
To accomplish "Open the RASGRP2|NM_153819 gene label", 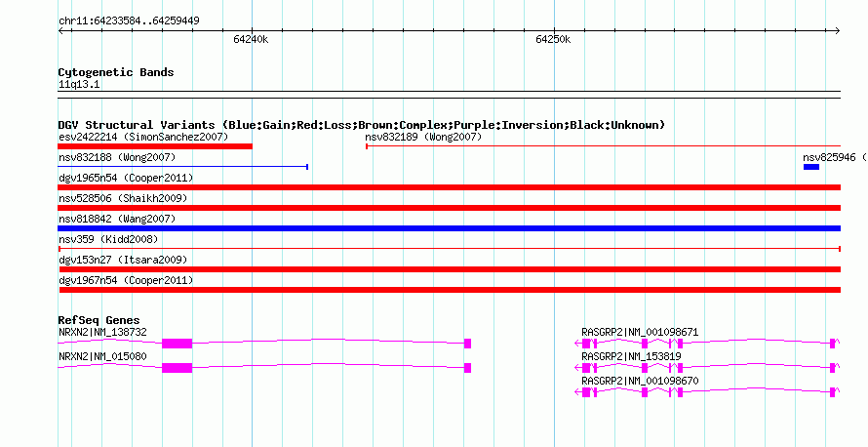I will (x=631, y=356).
